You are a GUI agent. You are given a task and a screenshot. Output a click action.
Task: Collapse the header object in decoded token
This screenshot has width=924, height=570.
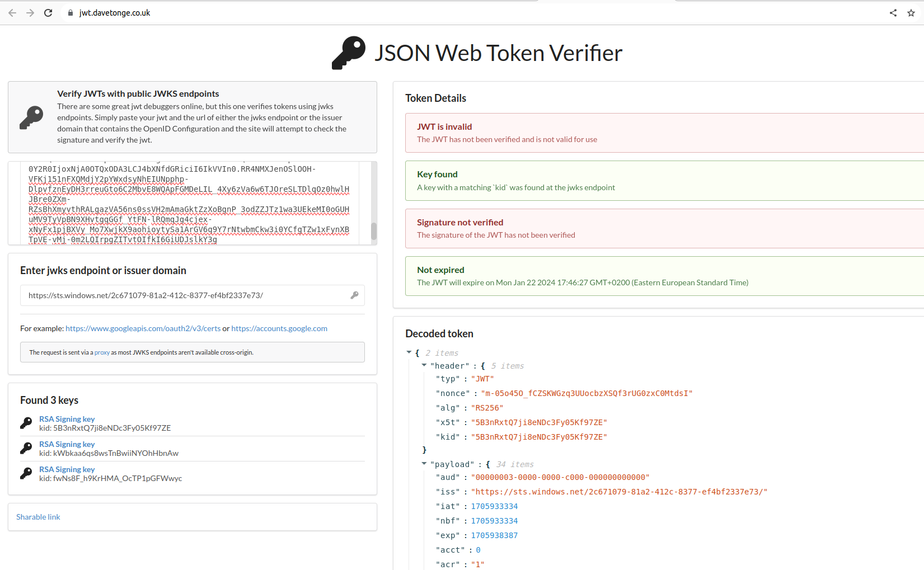coord(424,365)
